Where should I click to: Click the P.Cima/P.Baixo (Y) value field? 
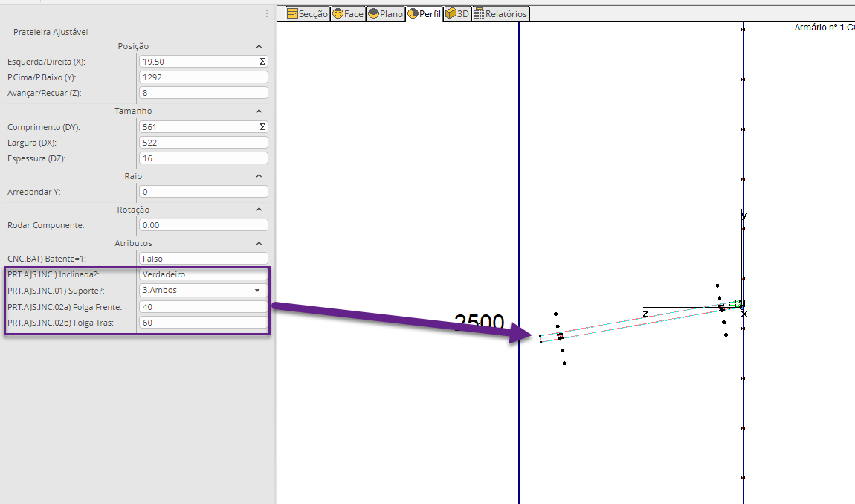click(x=204, y=77)
